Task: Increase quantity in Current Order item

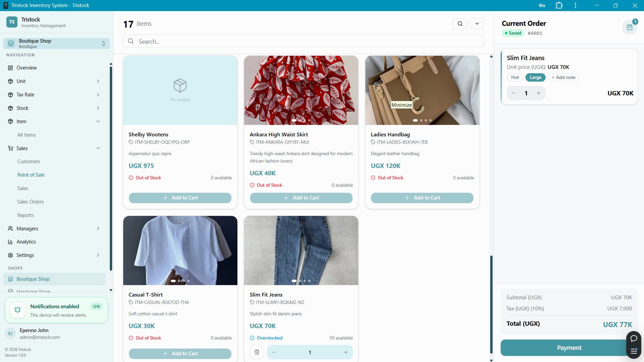Action: pos(539,93)
